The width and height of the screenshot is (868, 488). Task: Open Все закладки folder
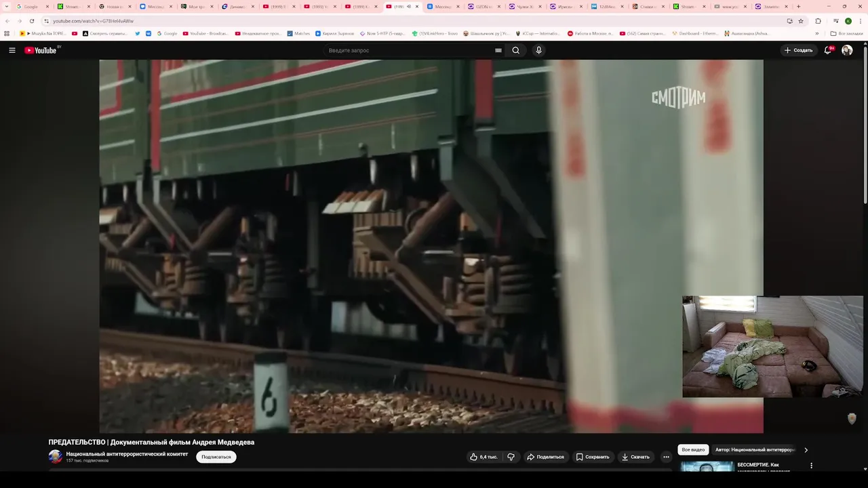pos(847,33)
